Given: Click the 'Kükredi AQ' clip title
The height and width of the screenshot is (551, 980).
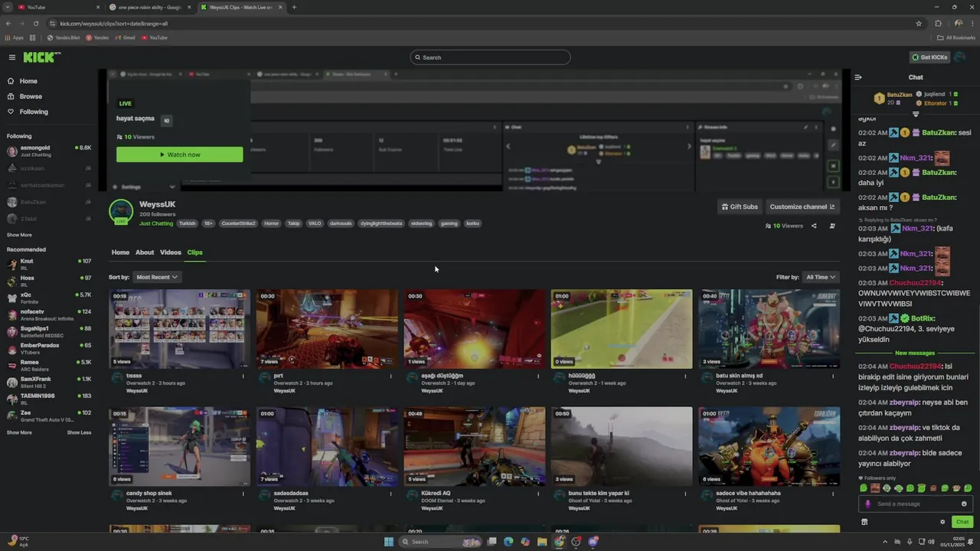Looking at the screenshot, I should coord(436,494).
